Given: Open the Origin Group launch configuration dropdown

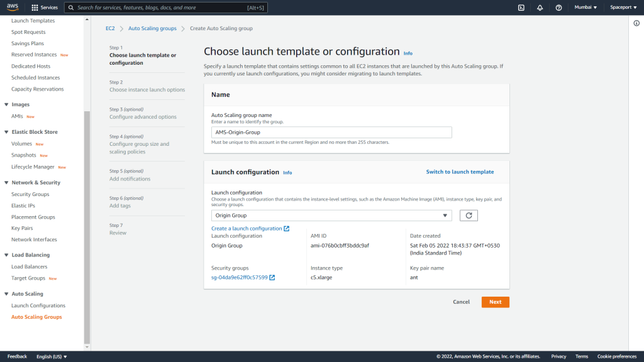Looking at the screenshot, I should (331, 216).
